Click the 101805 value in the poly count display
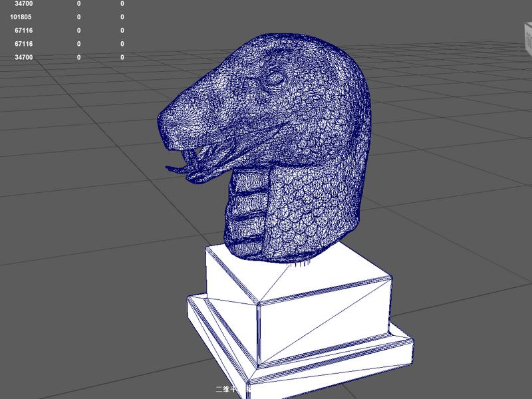The image size is (532, 399). (x=21, y=17)
